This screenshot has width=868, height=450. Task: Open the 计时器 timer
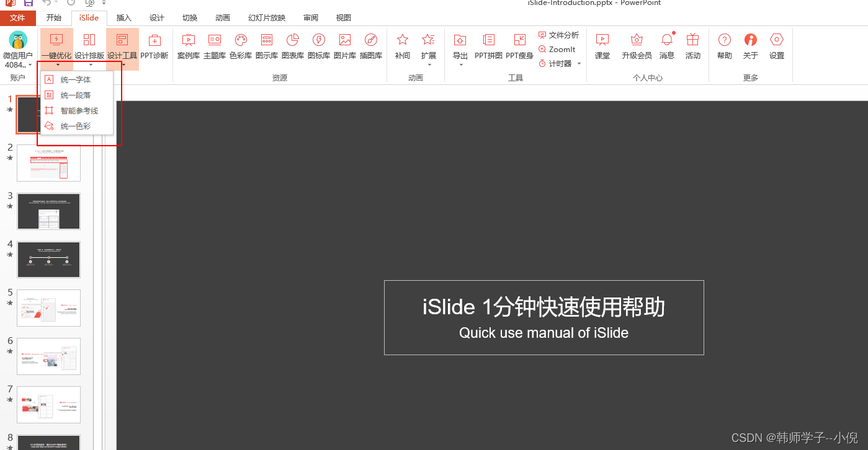tap(555, 63)
